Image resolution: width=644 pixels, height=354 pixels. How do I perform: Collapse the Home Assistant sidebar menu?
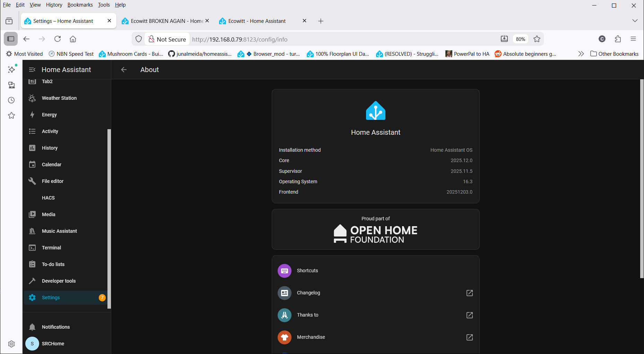(x=32, y=70)
